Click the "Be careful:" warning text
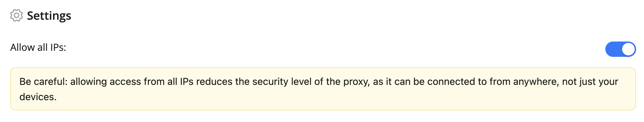 click(43, 82)
